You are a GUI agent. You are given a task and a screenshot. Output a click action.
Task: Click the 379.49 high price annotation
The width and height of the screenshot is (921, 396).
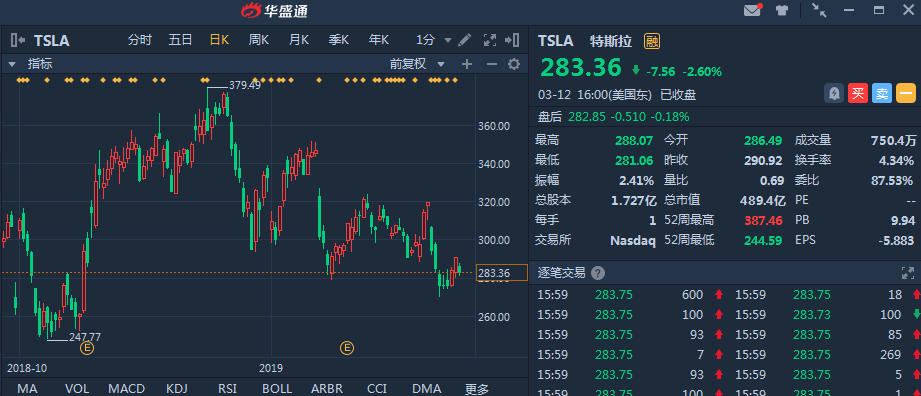[245, 85]
